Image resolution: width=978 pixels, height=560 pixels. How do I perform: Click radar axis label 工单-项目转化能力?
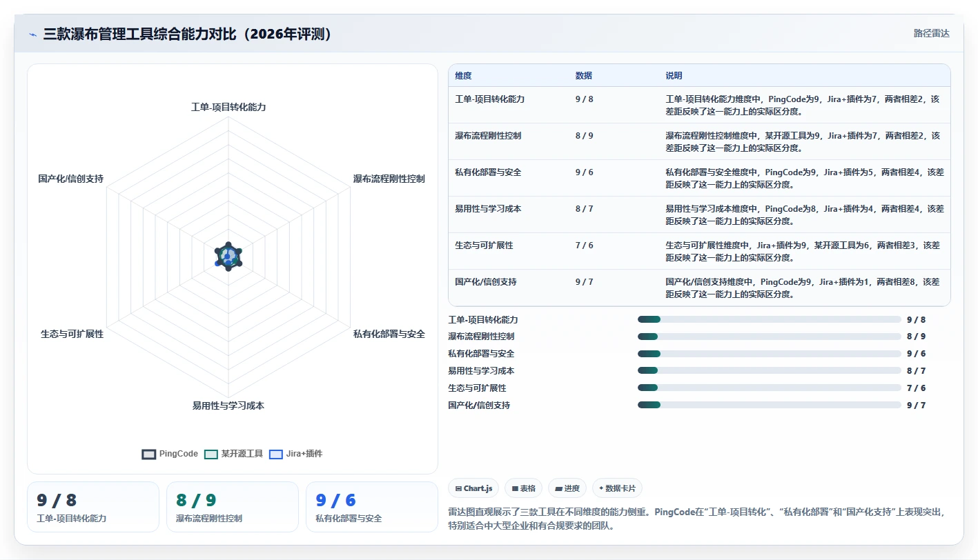point(228,107)
